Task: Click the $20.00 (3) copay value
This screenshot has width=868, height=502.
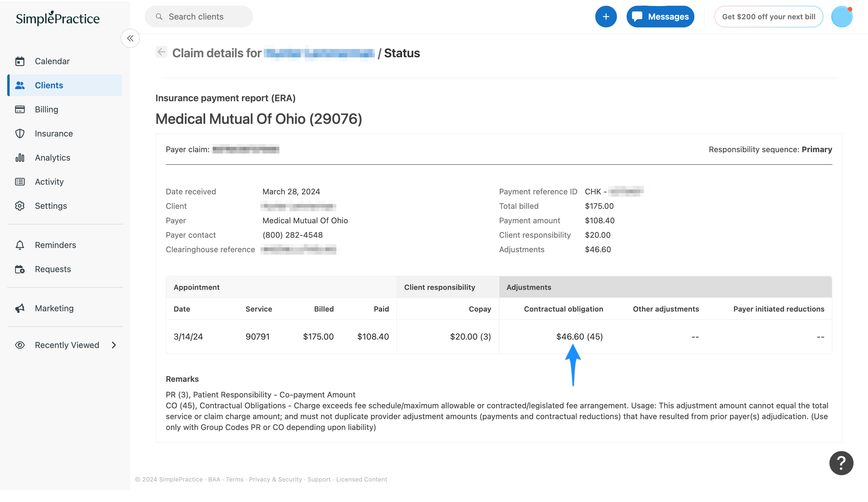Action: pos(470,337)
